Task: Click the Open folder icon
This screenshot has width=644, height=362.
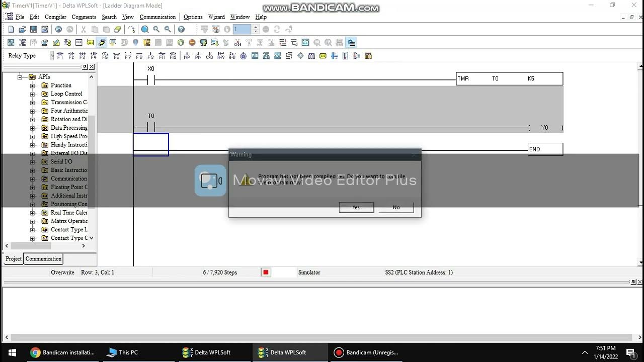Action: 22,30
